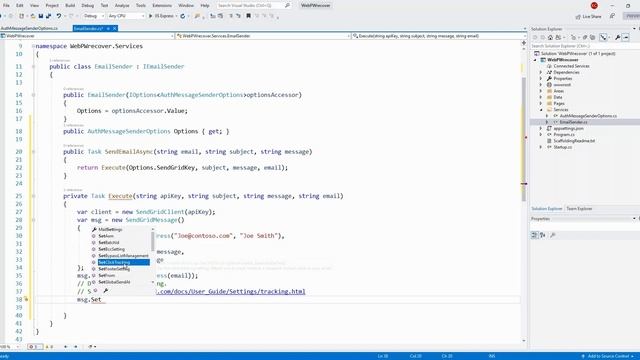Click the Properties panel Property Pages wrench icon
Image resolution: width=640 pixels, height=360 pixels.
[x=553, y=235]
